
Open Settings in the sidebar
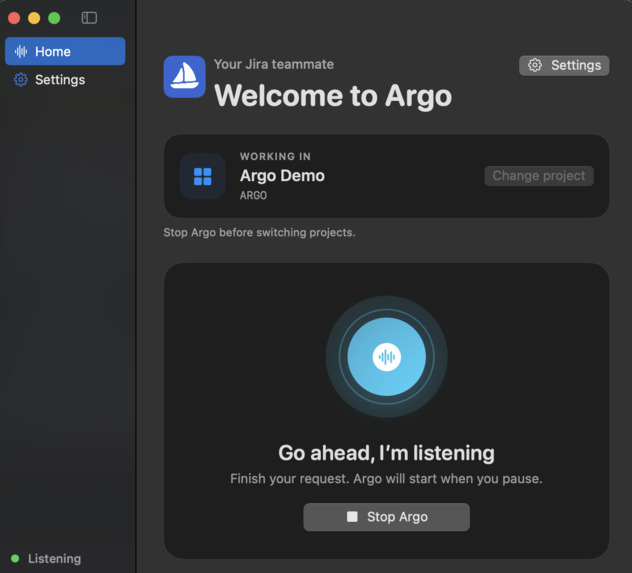65,80
